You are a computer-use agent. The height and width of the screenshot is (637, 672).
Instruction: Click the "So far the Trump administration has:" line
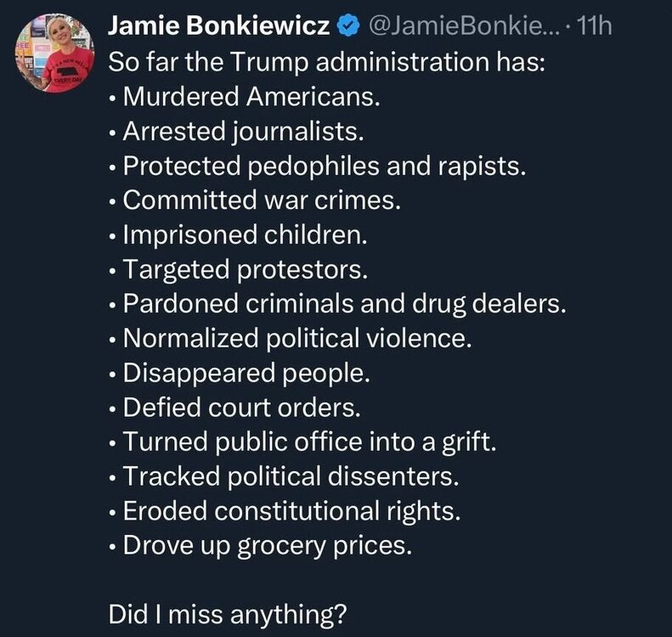tap(326, 62)
